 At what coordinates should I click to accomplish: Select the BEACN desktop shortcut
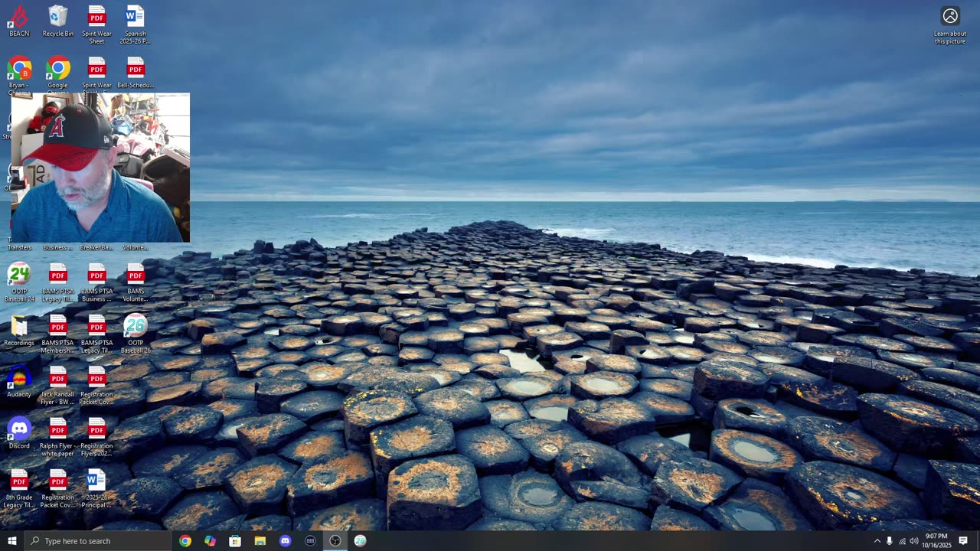(19, 21)
